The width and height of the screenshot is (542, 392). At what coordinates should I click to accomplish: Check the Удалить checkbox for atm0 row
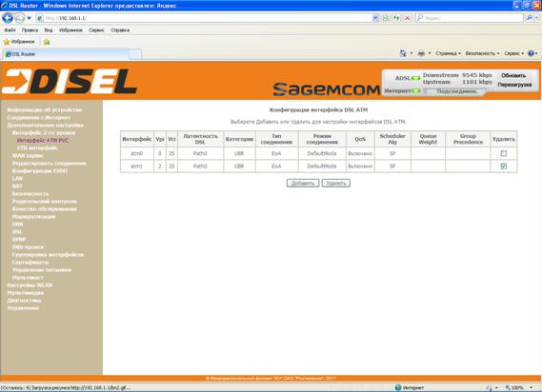tap(504, 153)
